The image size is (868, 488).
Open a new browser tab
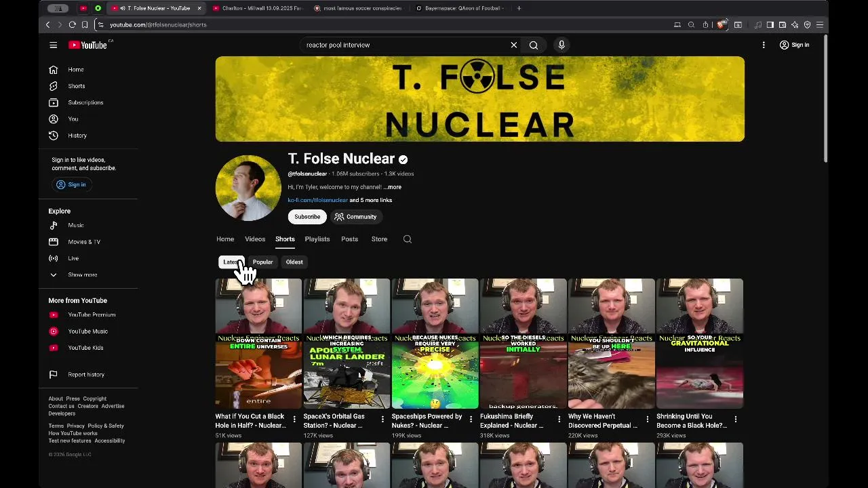point(519,8)
